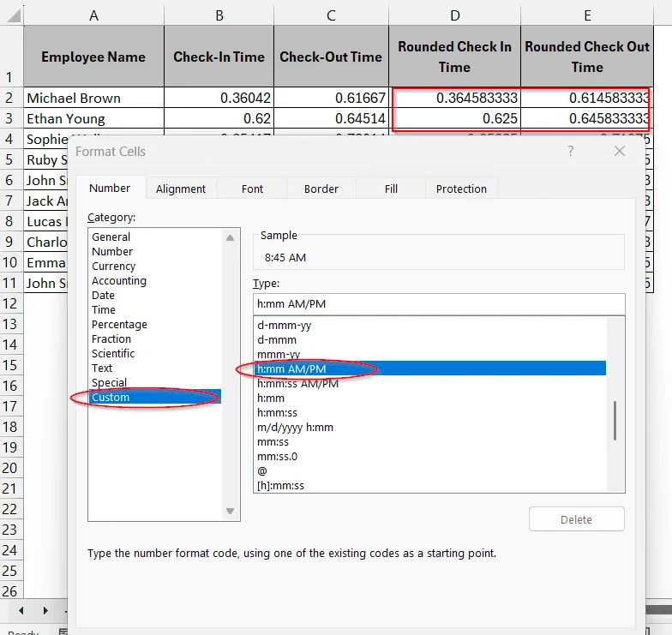
Task: Switch to the Alignment tab
Action: click(181, 189)
